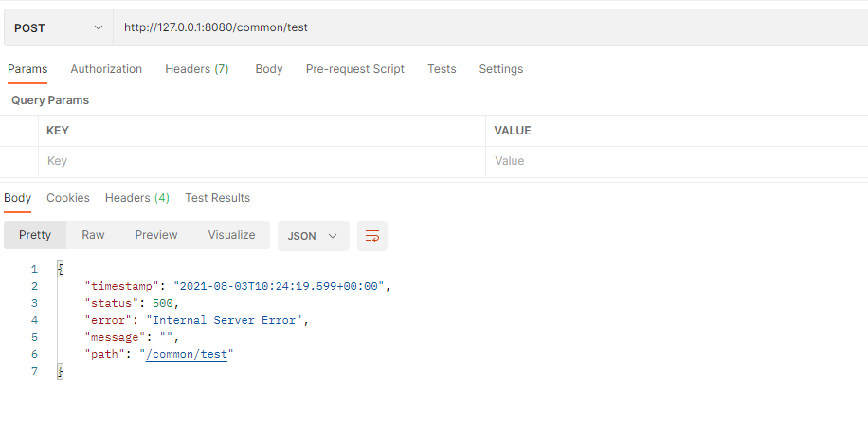Click the query param Key field

[x=262, y=161]
